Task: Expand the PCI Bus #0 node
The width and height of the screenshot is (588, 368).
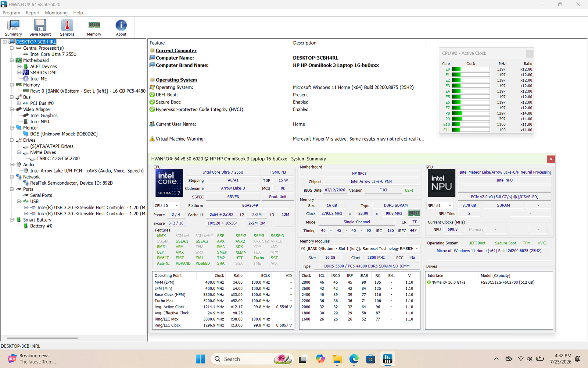Action: 19,103
